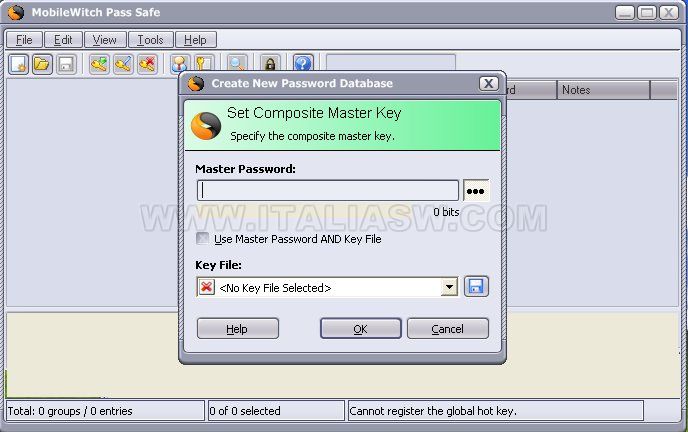Click the Delete entry key icon

point(147,64)
